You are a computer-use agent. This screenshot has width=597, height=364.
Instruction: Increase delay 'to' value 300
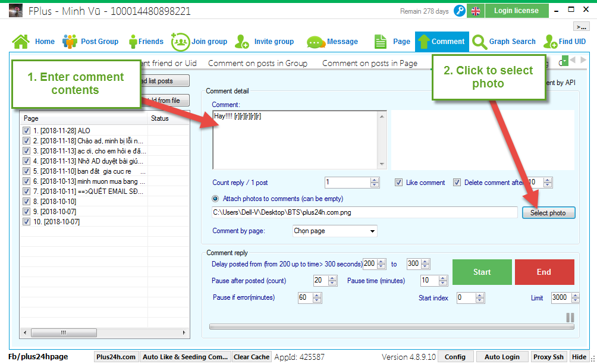426,262
